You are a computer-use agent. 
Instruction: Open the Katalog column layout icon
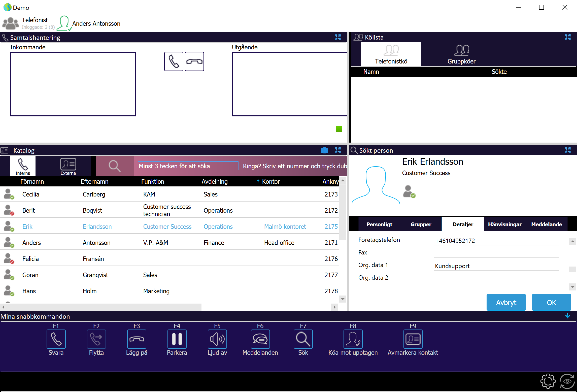(x=325, y=150)
